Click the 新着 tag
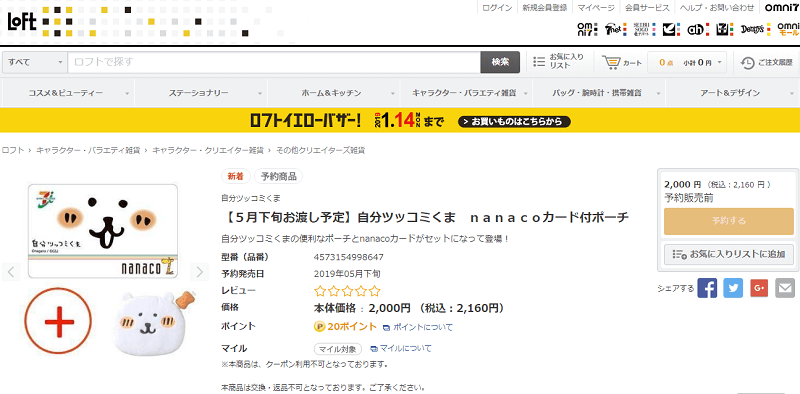The image size is (800, 394). click(236, 177)
